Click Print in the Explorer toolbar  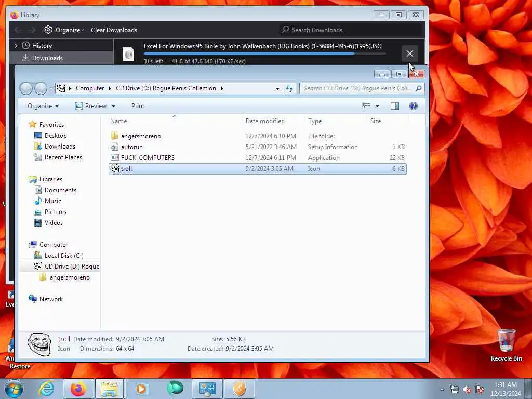tap(138, 106)
